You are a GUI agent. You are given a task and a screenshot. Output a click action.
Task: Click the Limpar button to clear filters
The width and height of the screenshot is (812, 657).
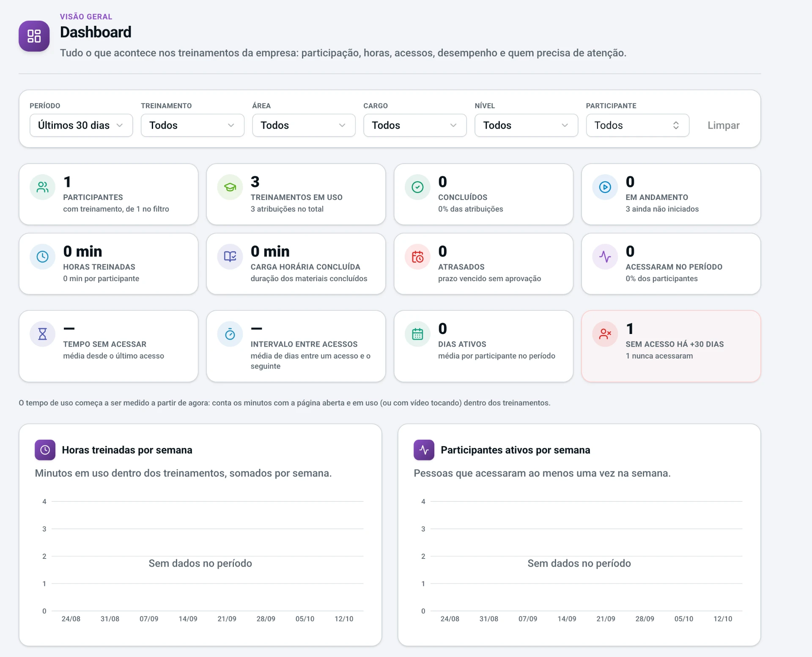(723, 125)
